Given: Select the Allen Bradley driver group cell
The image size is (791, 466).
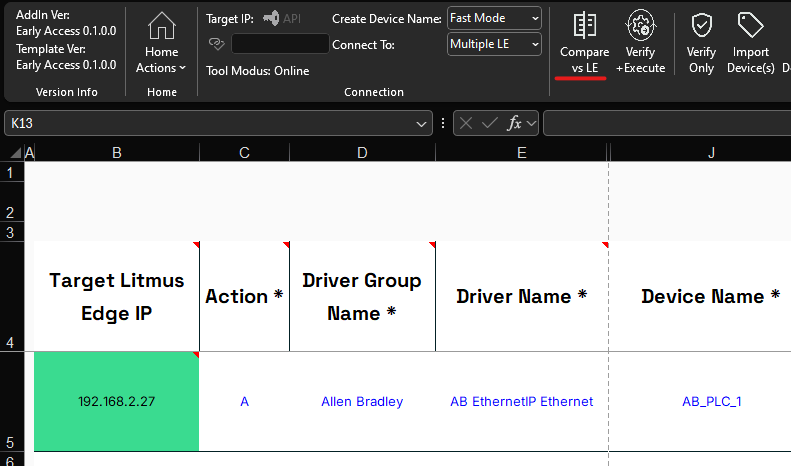Looking at the screenshot, I should 362,401.
